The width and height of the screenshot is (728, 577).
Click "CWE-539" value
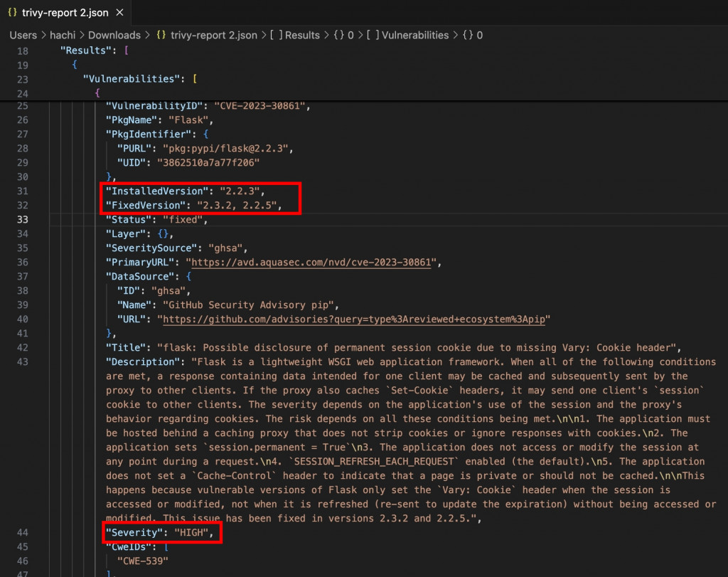pyautogui.click(x=142, y=561)
